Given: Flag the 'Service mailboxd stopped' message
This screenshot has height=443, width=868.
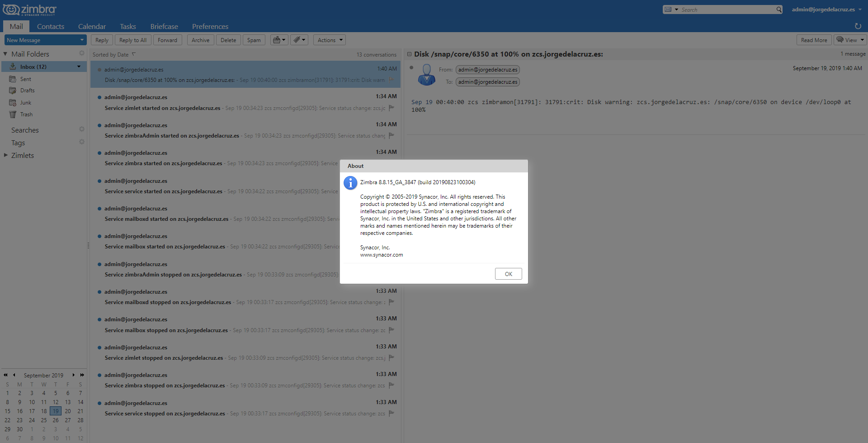Looking at the screenshot, I should tap(392, 302).
